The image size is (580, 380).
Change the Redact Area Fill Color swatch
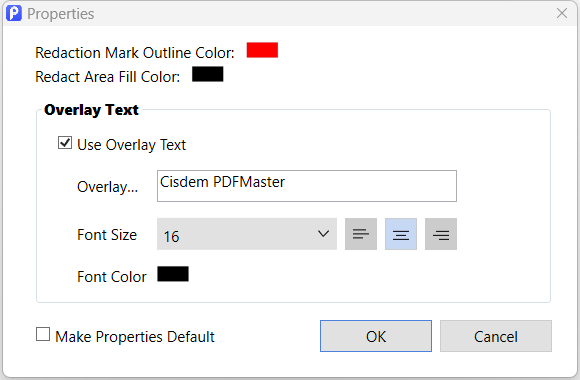[208, 74]
